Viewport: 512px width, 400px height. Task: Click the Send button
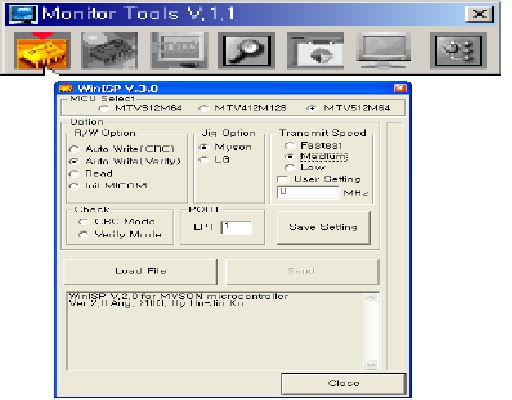[302, 271]
